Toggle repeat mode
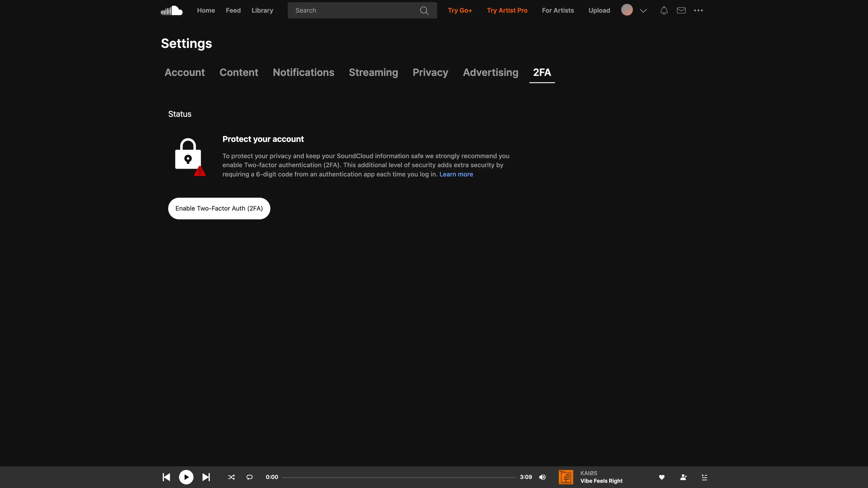This screenshot has height=488, width=868. pos(249,477)
